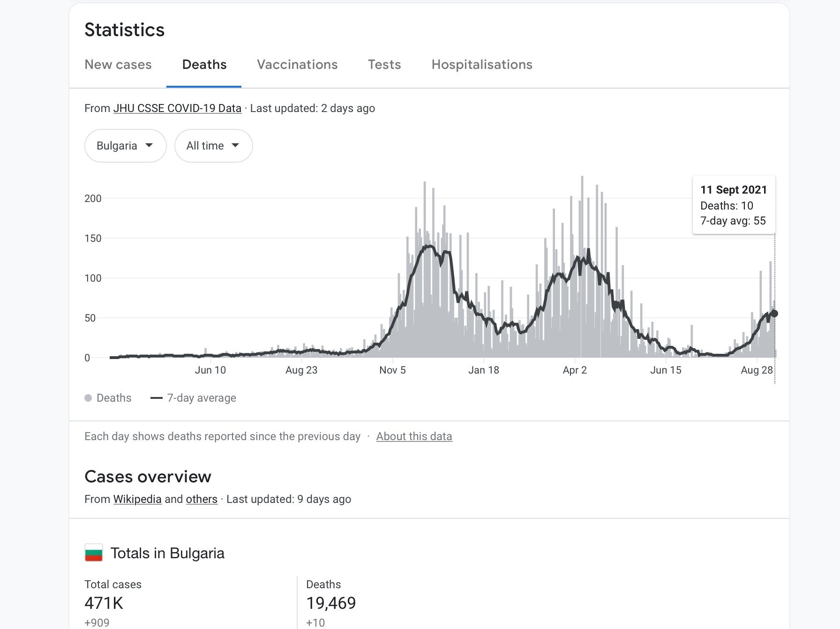The width and height of the screenshot is (840, 629).
Task: Click the About this data link
Action: 414,436
